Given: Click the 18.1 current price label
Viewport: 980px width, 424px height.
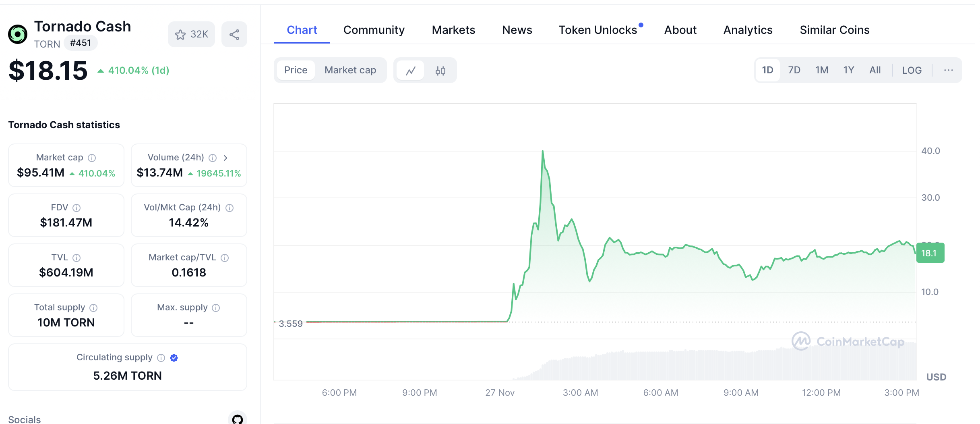Looking at the screenshot, I should pos(930,253).
